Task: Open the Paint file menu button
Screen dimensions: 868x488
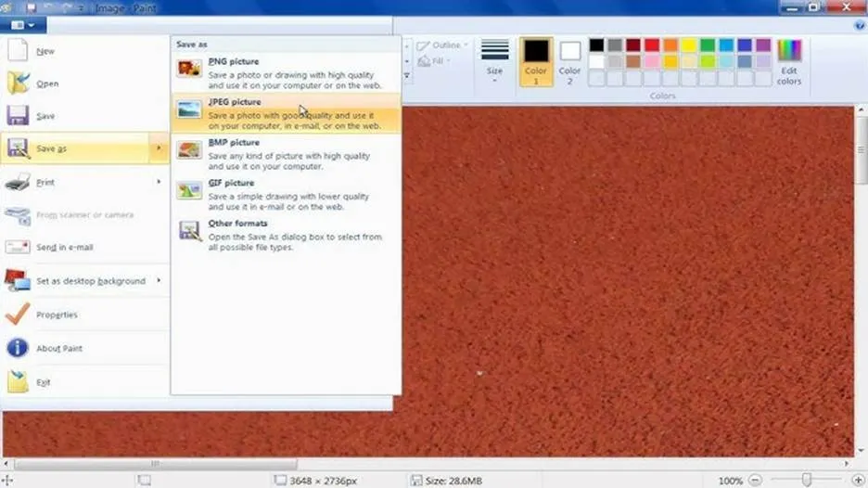Action: 23,25
